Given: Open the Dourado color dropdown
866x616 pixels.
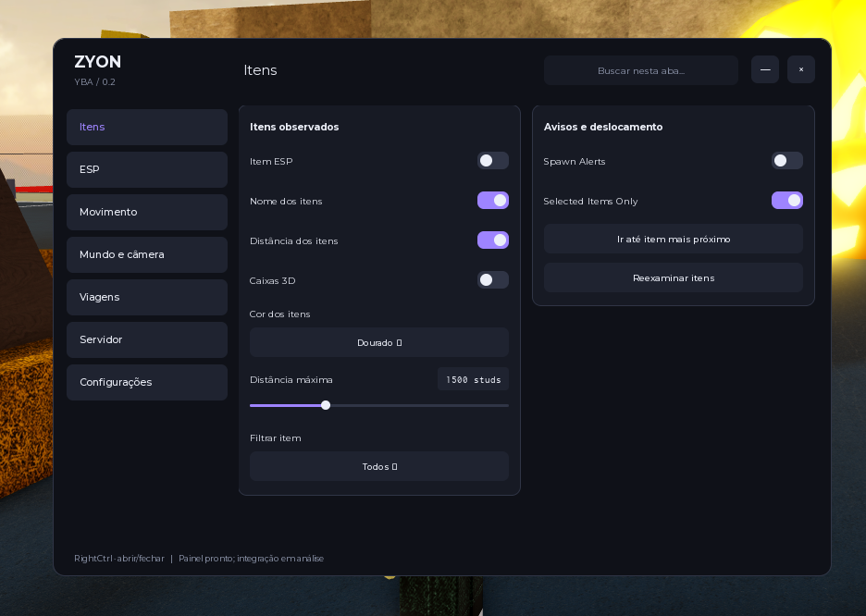Looking at the screenshot, I should tap(379, 343).
